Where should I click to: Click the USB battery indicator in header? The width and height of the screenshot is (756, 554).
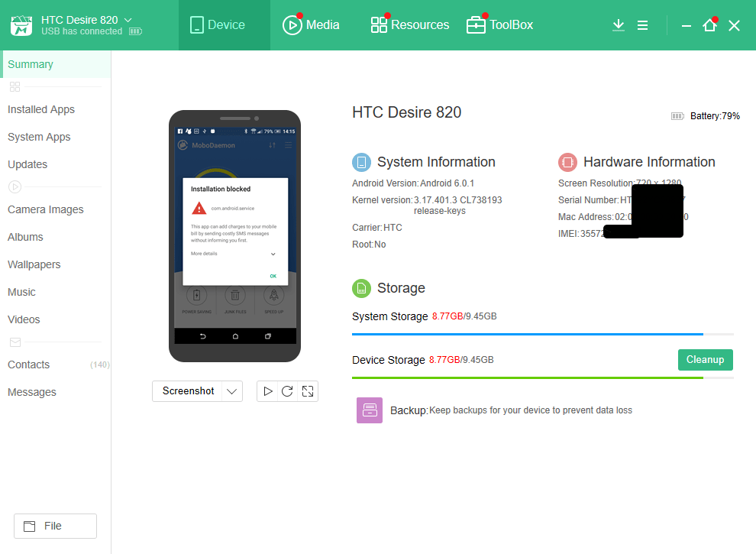tap(135, 31)
